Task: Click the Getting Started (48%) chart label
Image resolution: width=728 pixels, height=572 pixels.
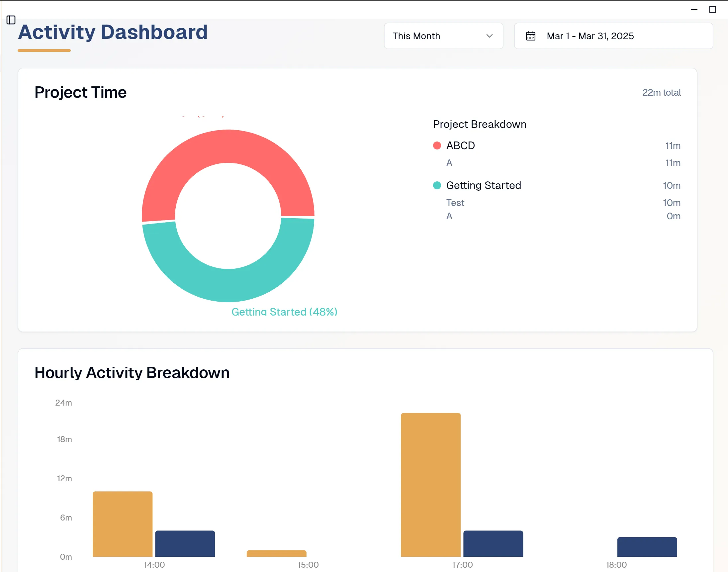Action: coord(284,312)
